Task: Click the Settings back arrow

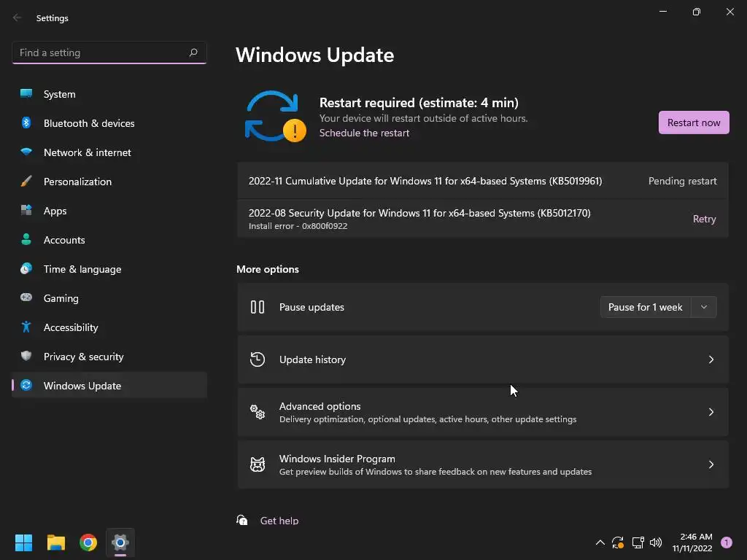Action: pyautogui.click(x=18, y=17)
